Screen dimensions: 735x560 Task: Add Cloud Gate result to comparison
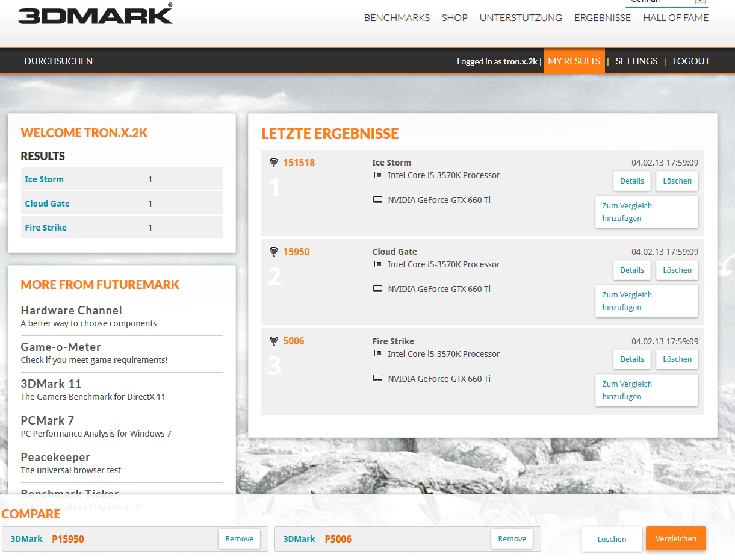[x=647, y=301]
